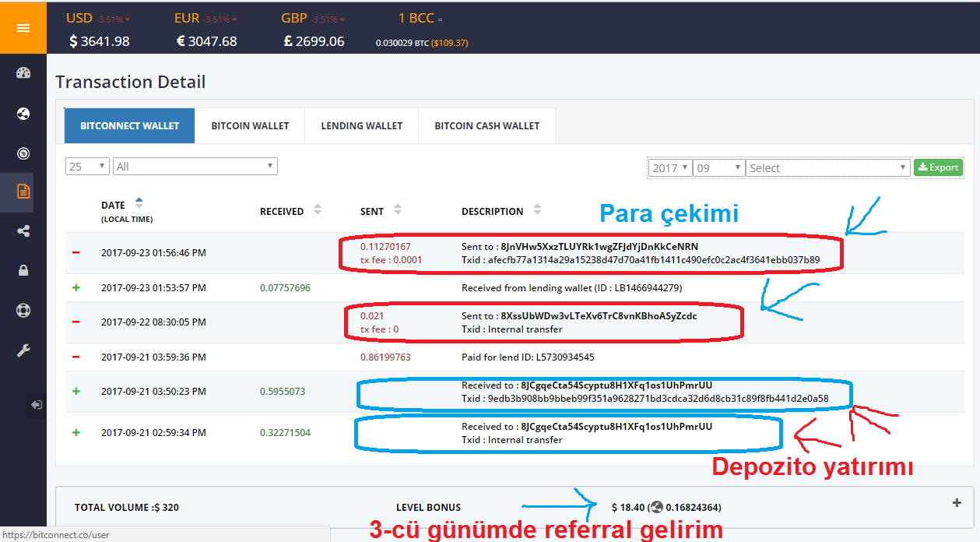Click received amount 0.32271504

tap(285, 433)
